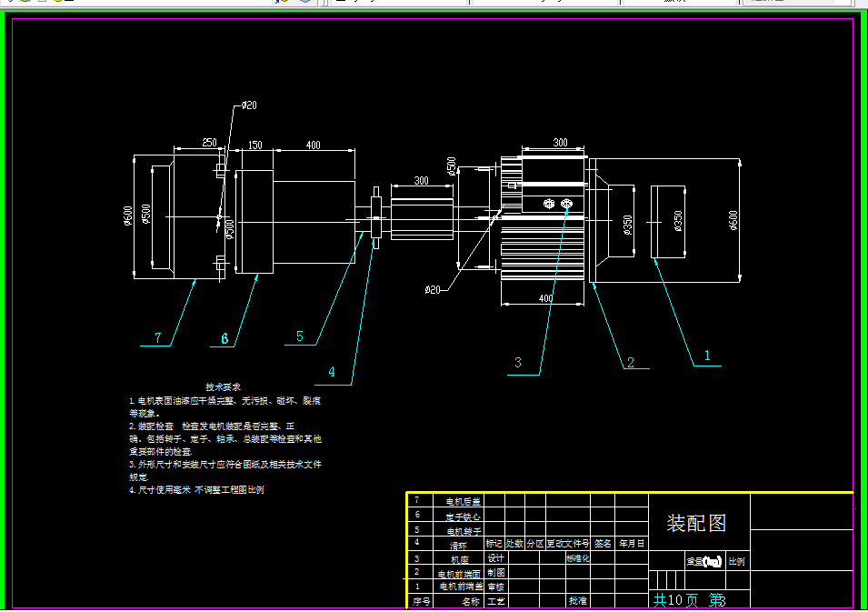The height and width of the screenshot is (612, 868).
Task: Click the 标记 title block cell
Action: [494, 544]
